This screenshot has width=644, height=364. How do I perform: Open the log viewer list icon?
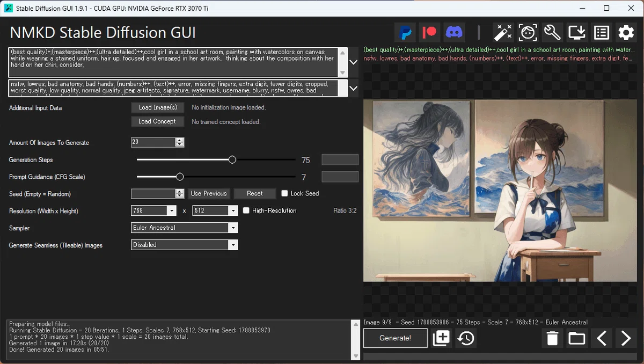tap(602, 32)
